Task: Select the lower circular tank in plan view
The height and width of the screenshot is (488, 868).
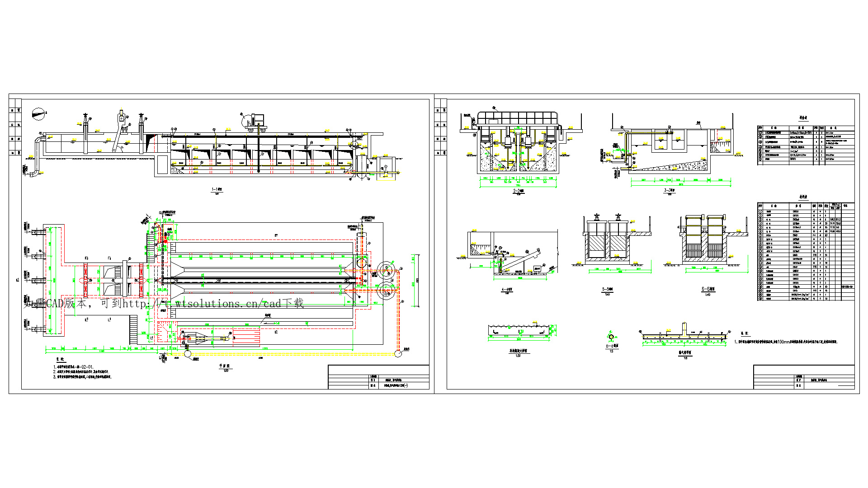Action: pyautogui.click(x=386, y=291)
